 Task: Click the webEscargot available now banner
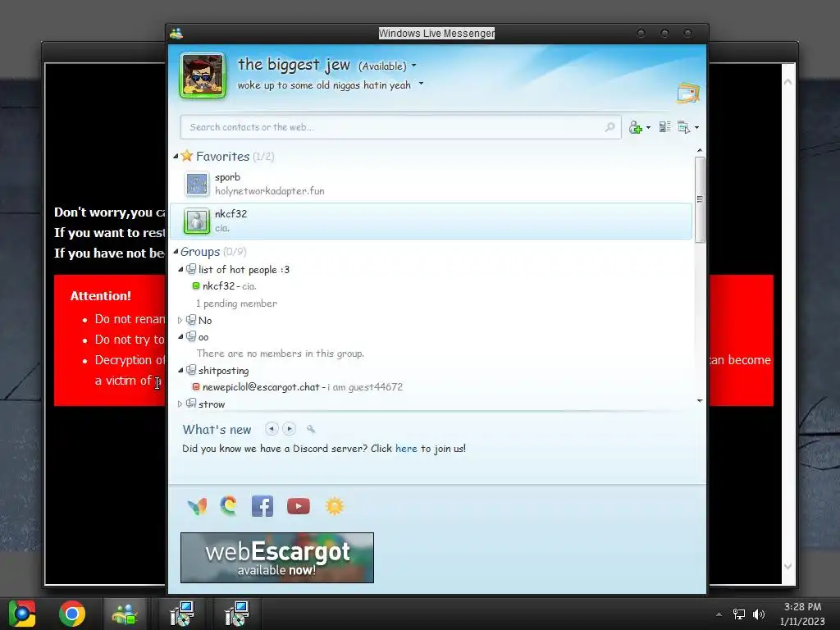pyautogui.click(x=277, y=558)
